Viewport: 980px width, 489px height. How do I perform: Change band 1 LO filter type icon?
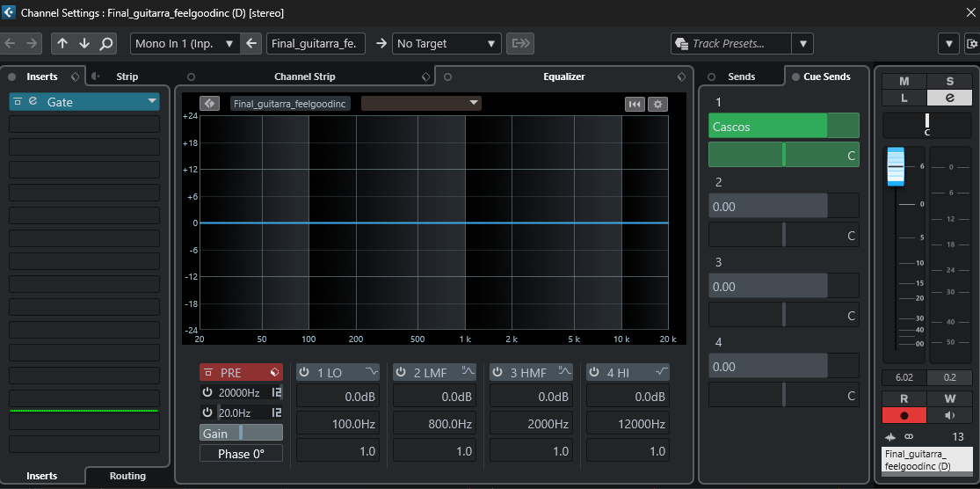click(372, 372)
